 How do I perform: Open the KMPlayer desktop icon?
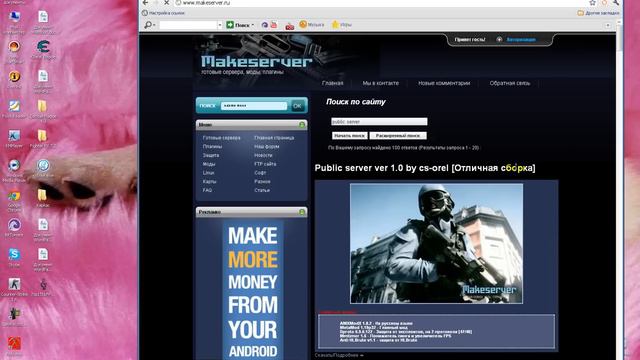(14, 139)
